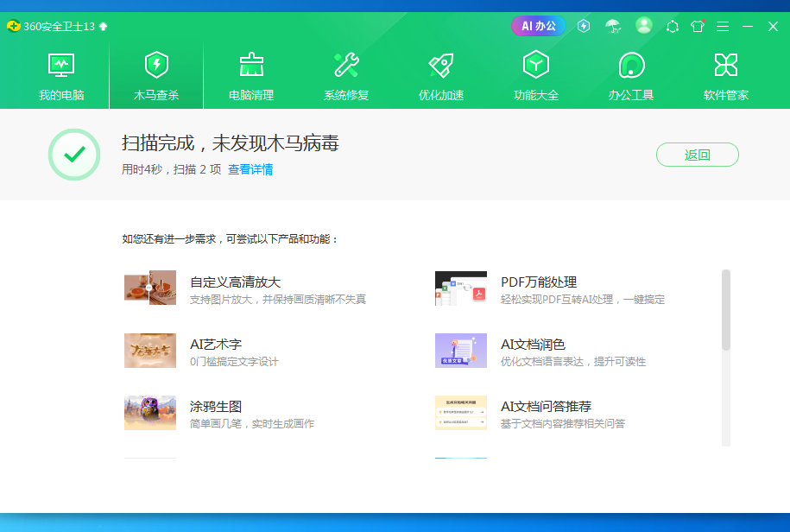The image size is (790, 532).
Task: Click the AI艺术字 title text
Action: pyautogui.click(x=216, y=345)
